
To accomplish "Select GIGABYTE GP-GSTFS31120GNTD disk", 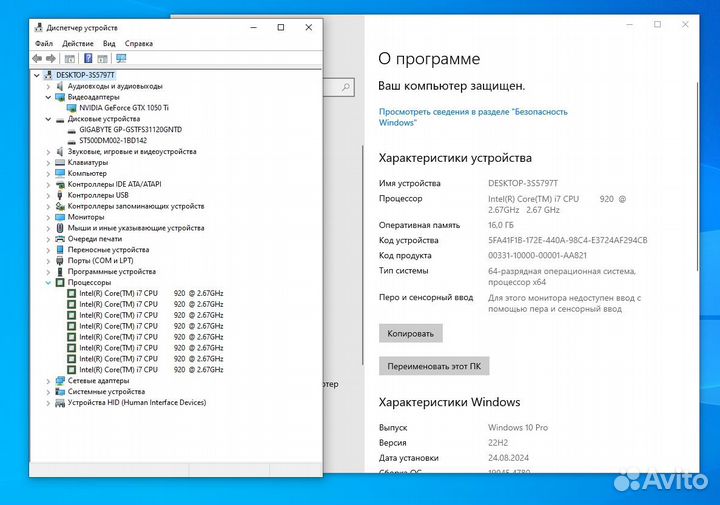I will 130,129.
